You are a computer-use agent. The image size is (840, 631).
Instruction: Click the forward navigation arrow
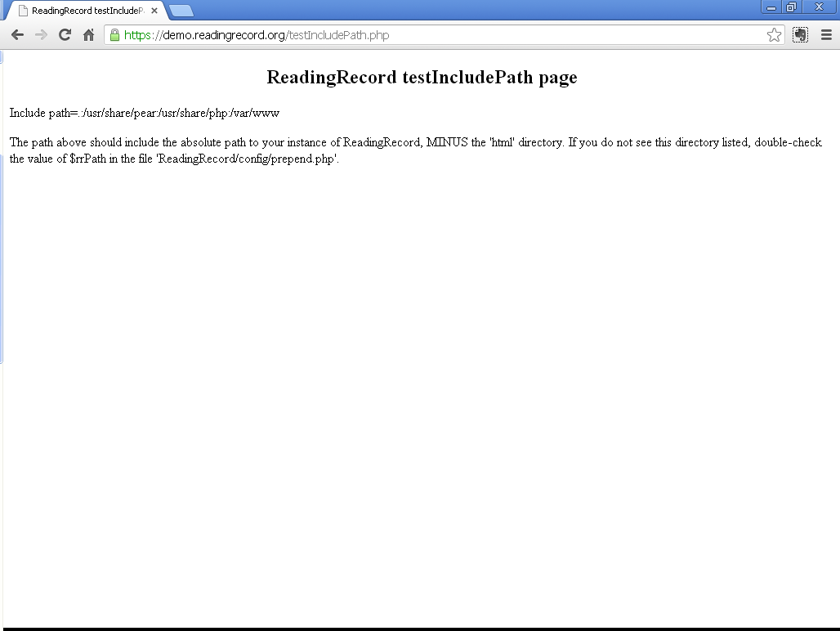tap(41, 35)
